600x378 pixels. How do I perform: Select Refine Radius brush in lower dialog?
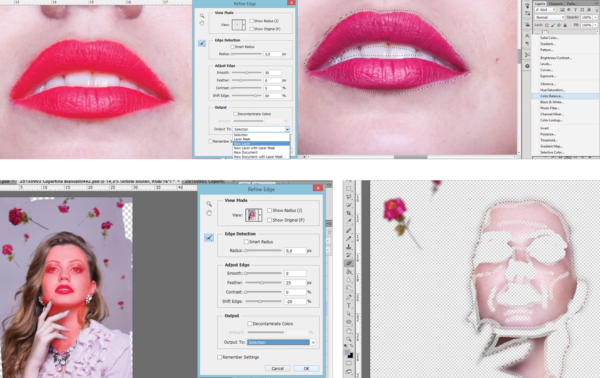[x=209, y=238]
